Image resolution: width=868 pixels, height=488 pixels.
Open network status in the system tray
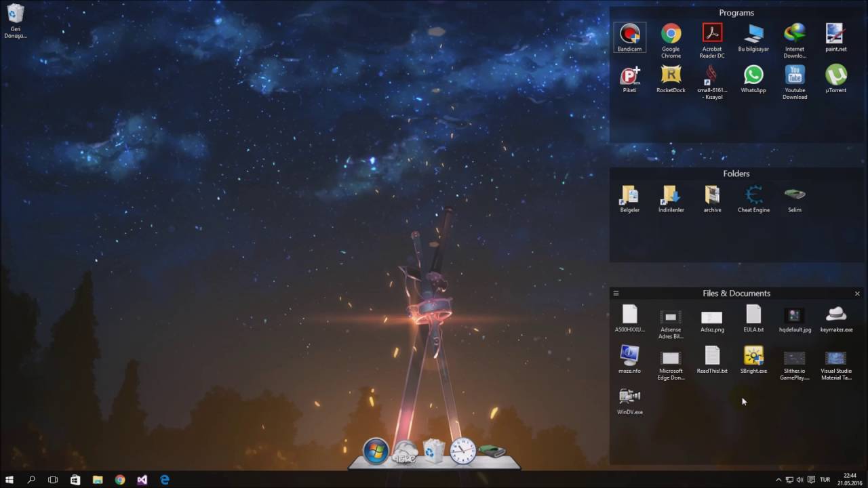[789, 479]
